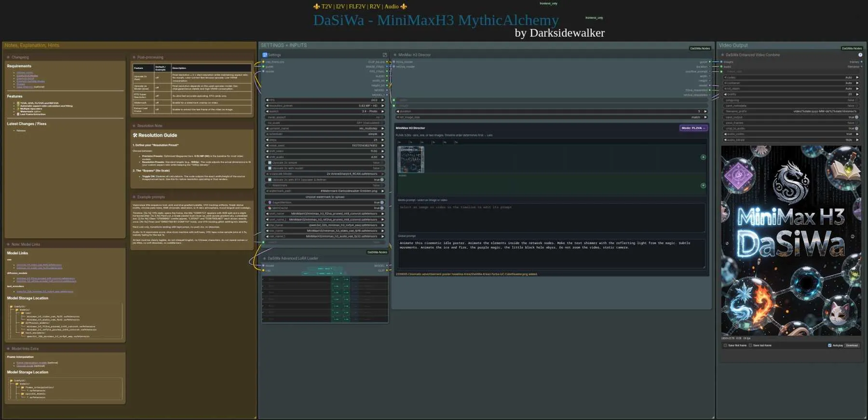Toggle save_output switch in Video Combine
Image resolution: width=868 pixels, height=420 pixels.
(856, 117)
